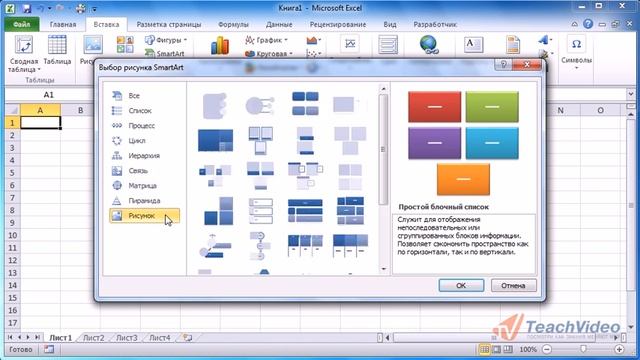Insert a hyperlink via globe icon
The width and height of the screenshot is (640, 360).
pos(429,44)
